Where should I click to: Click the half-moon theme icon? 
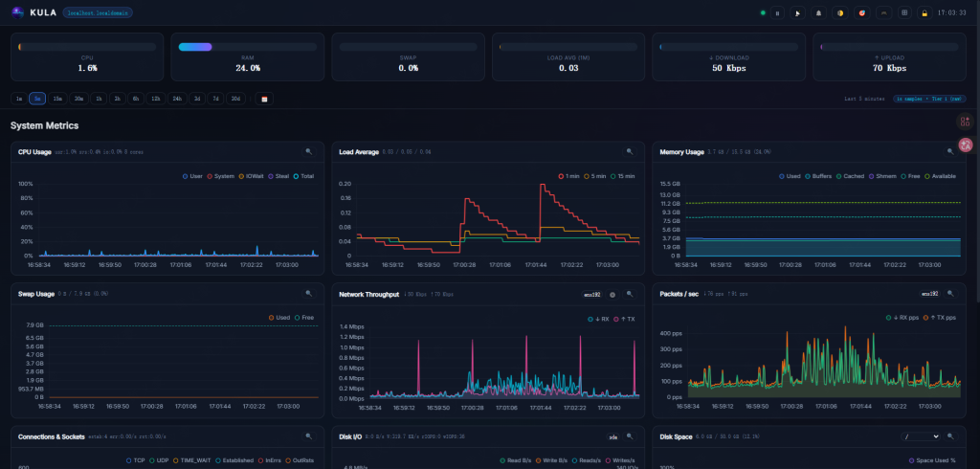839,13
